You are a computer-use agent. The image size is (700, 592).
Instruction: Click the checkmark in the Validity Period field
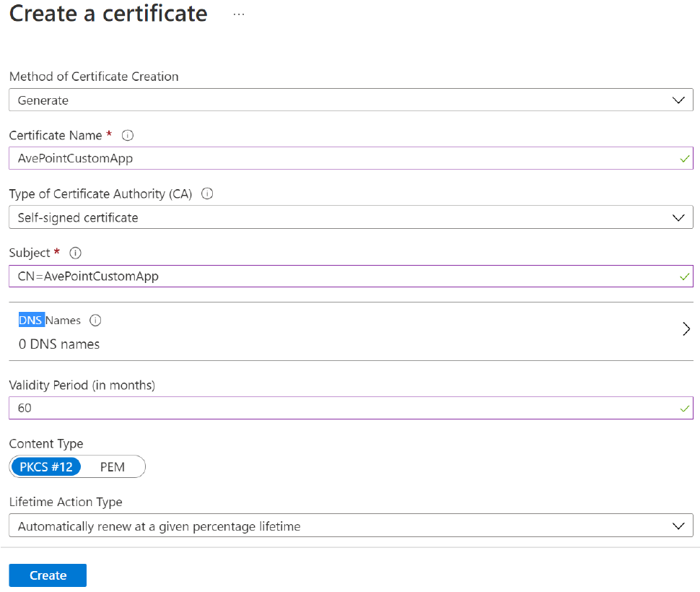click(x=684, y=408)
